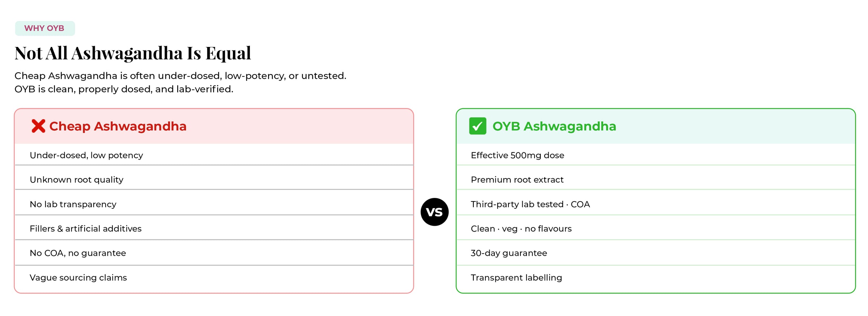Select the Effective 500mg dose row
Viewport: 868px width, 316px height.
pos(656,155)
